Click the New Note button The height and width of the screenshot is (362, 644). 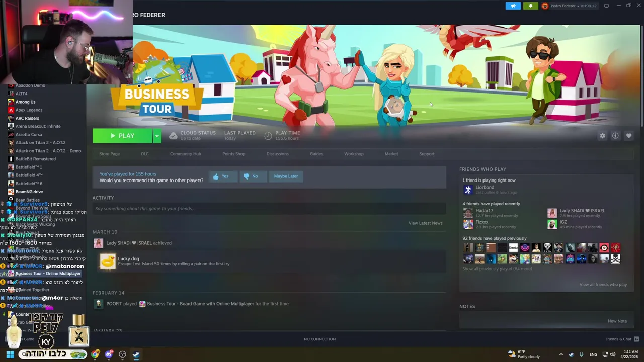pos(617,321)
